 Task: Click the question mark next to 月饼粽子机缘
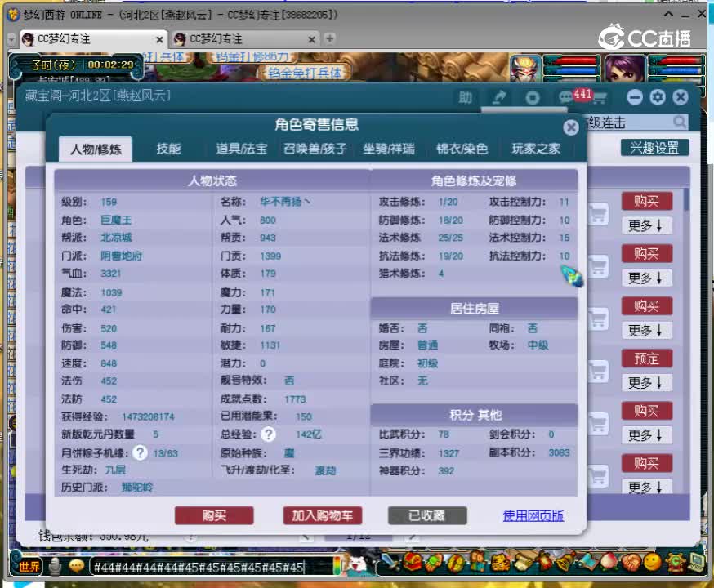(140, 452)
